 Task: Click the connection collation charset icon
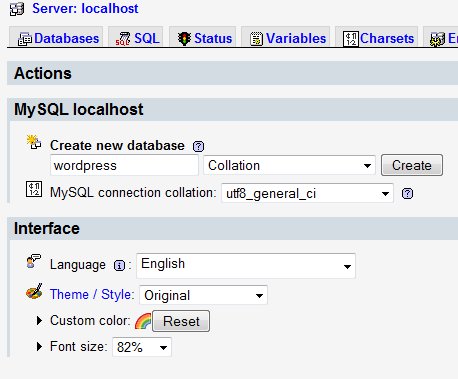point(34,189)
